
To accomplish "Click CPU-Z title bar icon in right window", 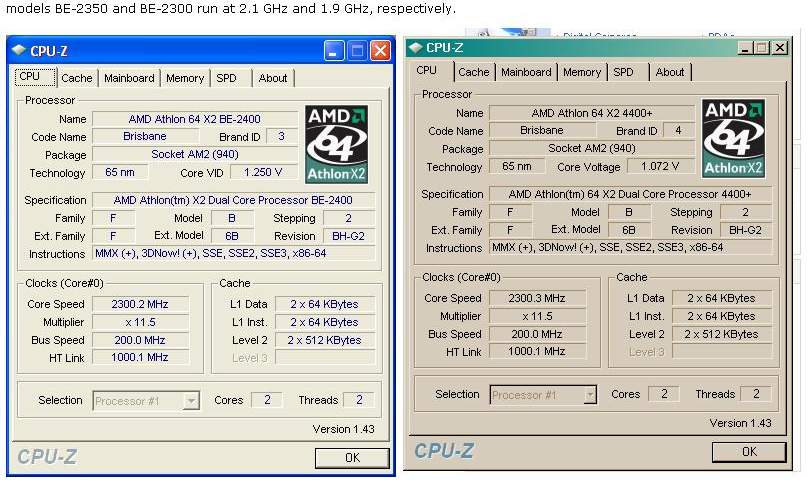I will (416, 48).
